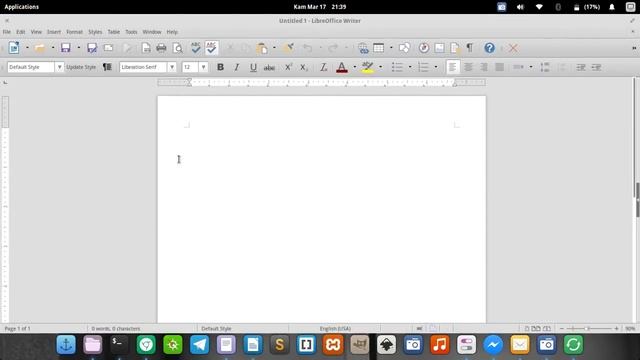Image resolution: width=640 pixels, height=360 pixels.
Task: Center the paragraph horizontally
Action: (468, 67)
